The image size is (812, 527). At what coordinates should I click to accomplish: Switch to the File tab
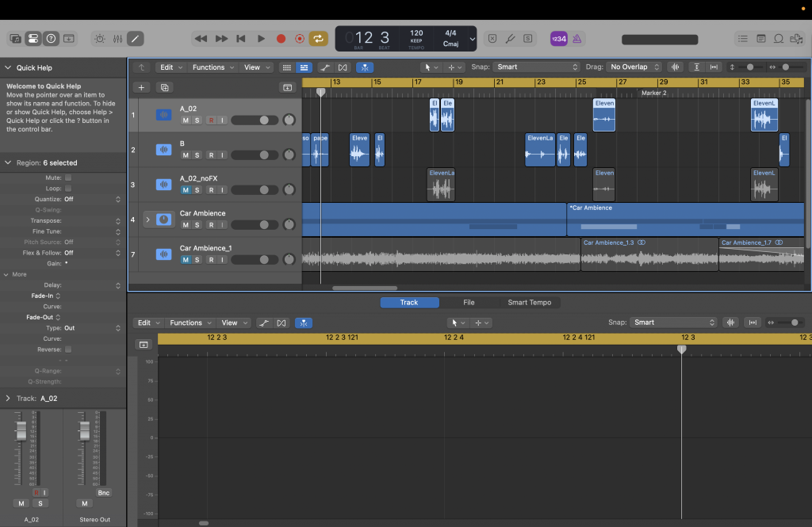(x=469, y=303)
